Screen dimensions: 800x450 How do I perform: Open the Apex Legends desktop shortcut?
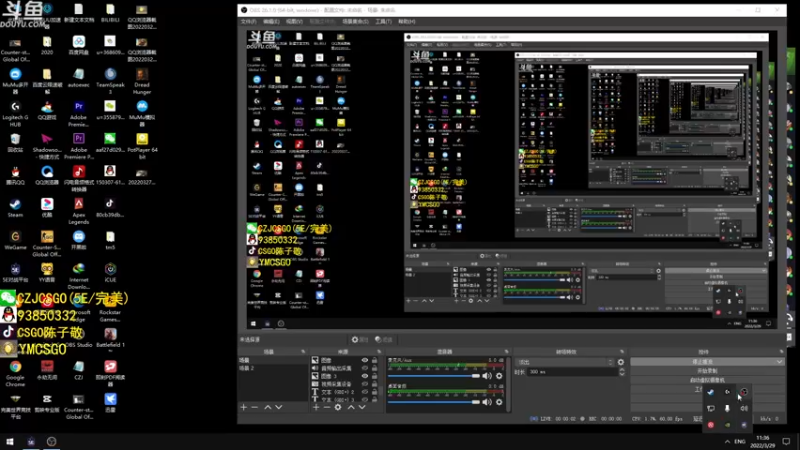coord(79,202)
